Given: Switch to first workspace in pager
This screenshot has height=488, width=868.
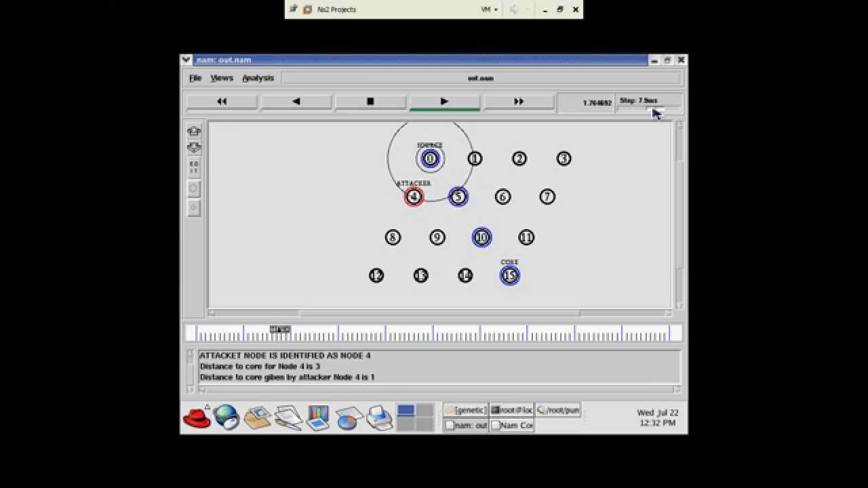Looking at the screenshot, I should coord(406,410).
